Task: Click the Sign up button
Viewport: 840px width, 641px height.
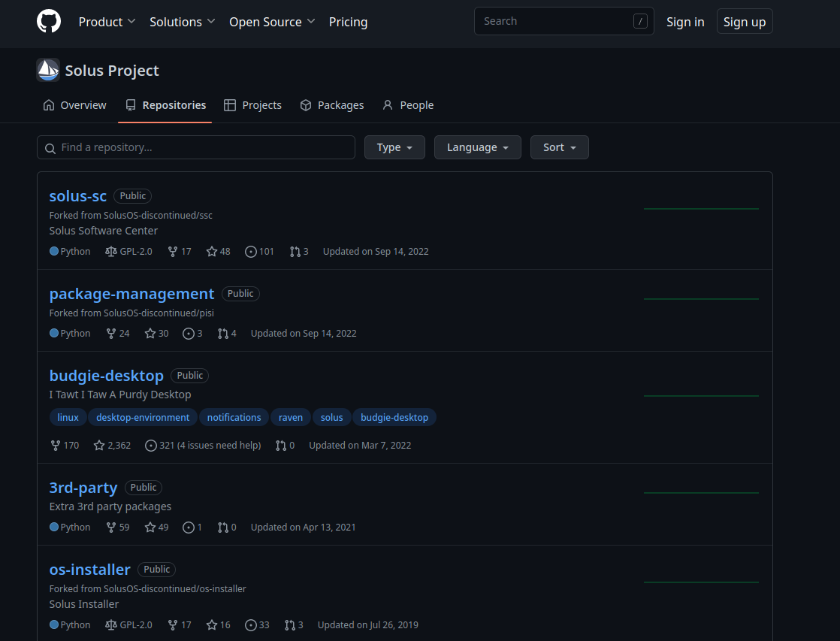Action: coord(745,22)
